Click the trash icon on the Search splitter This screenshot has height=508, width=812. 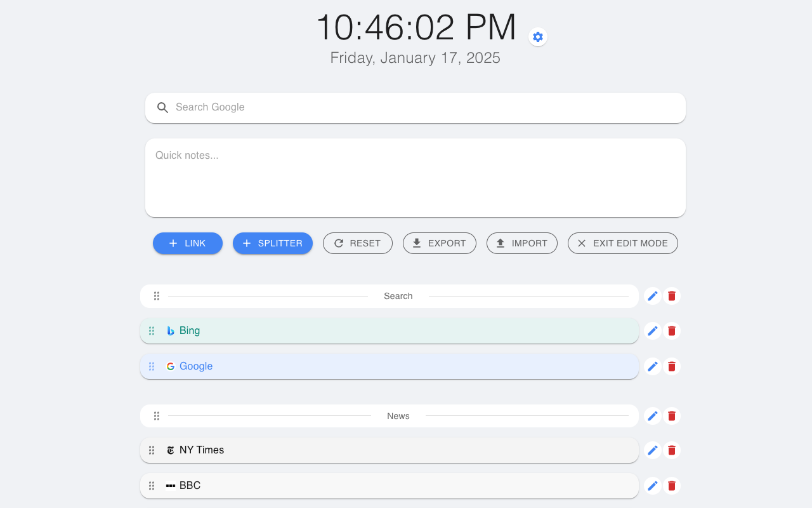tap(671, 295)
